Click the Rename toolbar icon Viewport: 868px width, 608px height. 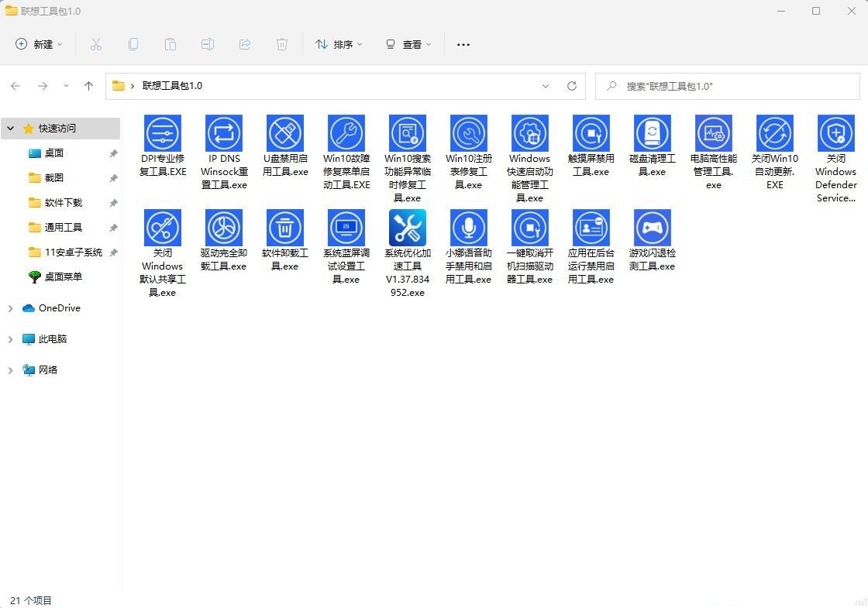pyautogui.click(x=208, y=44)
